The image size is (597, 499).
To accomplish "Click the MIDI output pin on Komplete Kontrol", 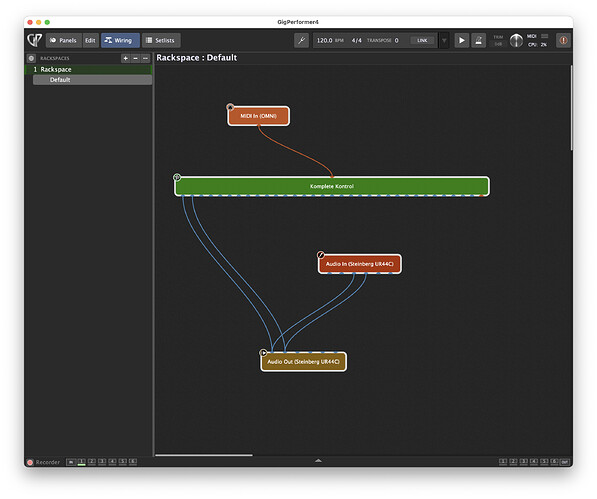I will [x=482, y=196].
